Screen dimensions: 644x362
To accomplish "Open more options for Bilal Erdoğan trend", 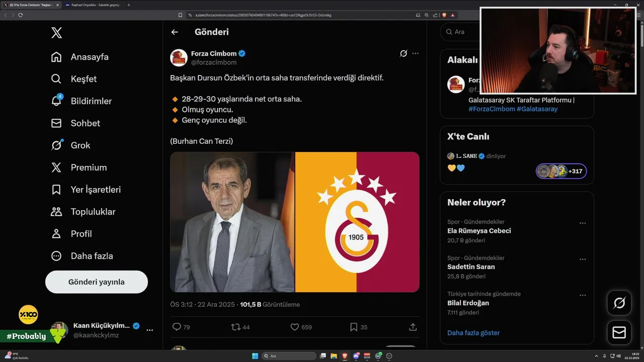I will [x=582, y=296].
